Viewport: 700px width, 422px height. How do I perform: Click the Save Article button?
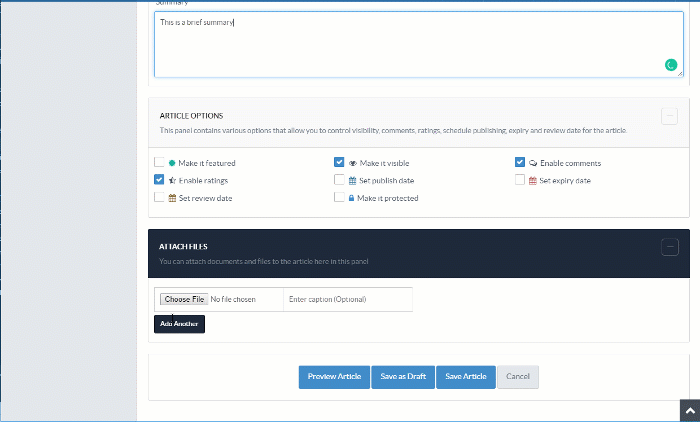(x=466, y=376)
